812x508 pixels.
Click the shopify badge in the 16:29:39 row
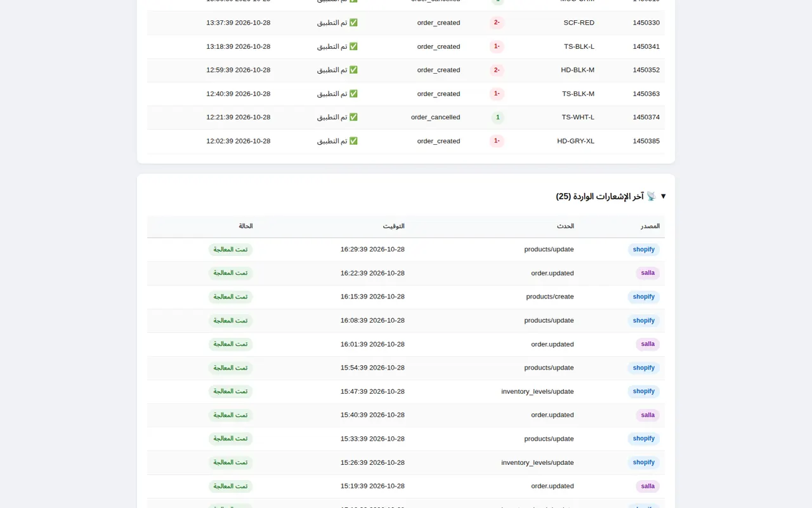tap(643, 250)
